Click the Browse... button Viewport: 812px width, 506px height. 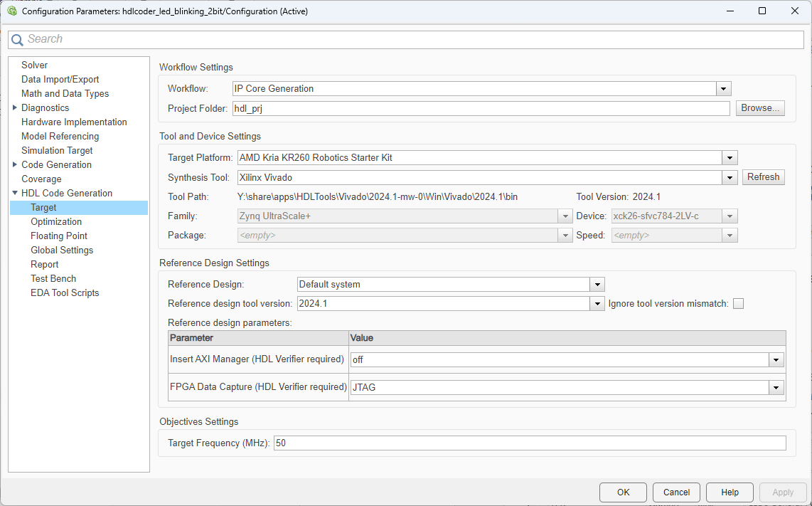(x=760, y=108)
